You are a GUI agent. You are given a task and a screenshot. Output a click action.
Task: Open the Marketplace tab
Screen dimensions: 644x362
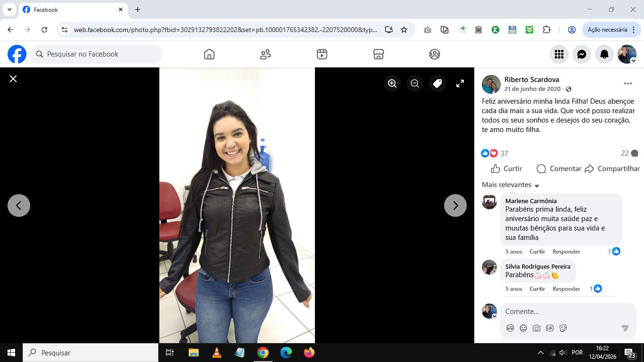pyautogui.click(x=378, y=54)
